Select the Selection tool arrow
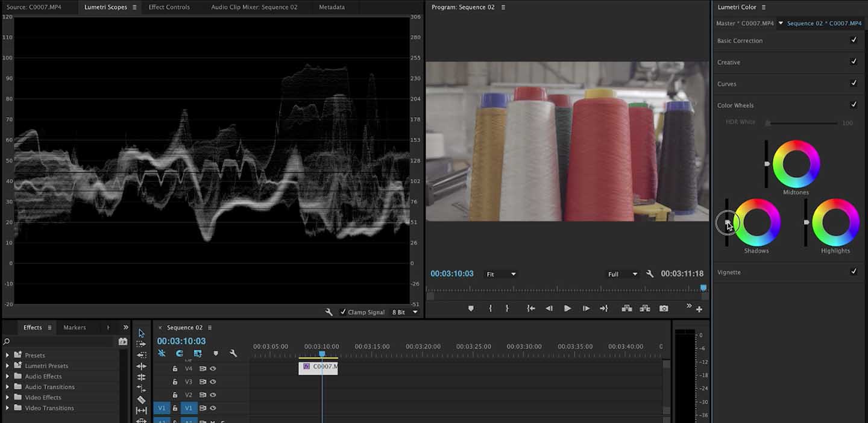Viewport: 868px width, 423px height. 141,333
